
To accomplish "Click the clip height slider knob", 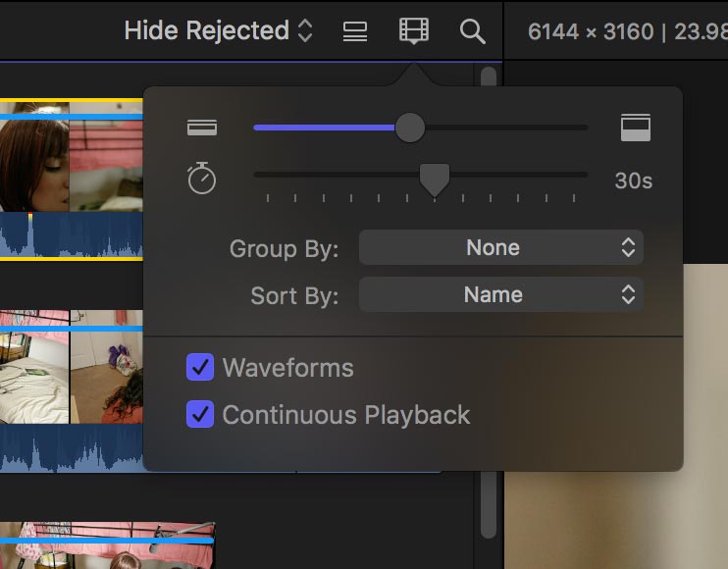I will click(x=410, y=128).
